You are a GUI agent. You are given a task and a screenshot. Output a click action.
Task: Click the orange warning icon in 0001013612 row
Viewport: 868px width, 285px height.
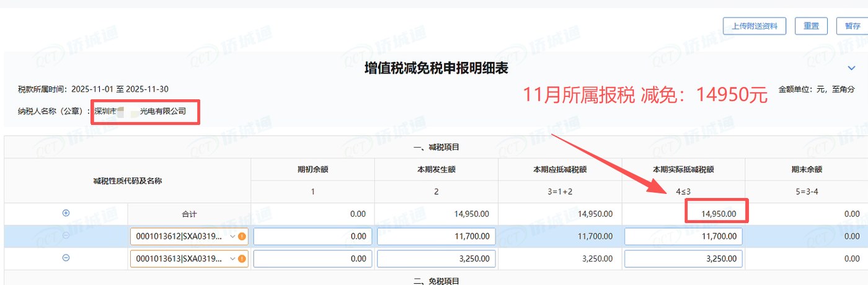point(242,237)
